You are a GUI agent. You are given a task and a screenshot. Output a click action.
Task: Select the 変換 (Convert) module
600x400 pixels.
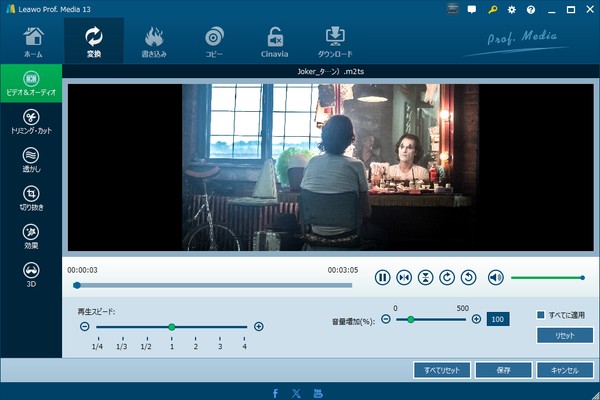tap(94, 42)
